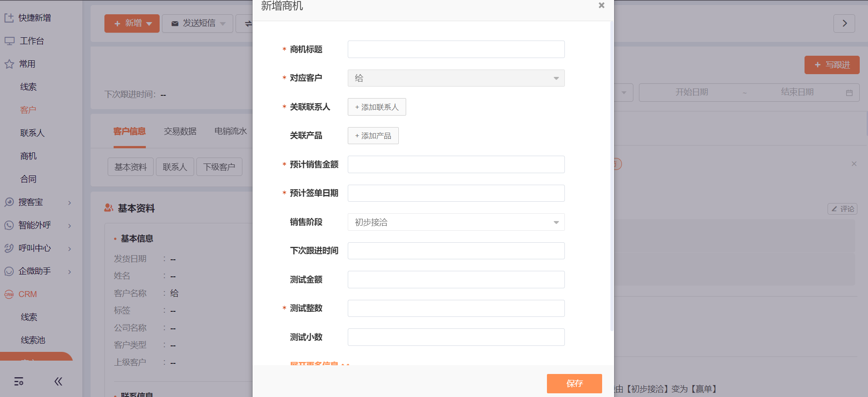Open 线索 under CRM
Viewport: 868px width, 397px height.
[29, 317]
